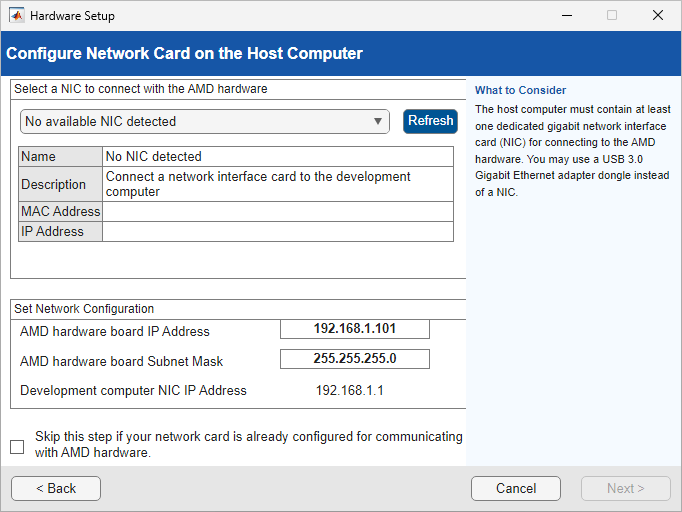Click the 'Configure Network Card' page header

point(185,53)
